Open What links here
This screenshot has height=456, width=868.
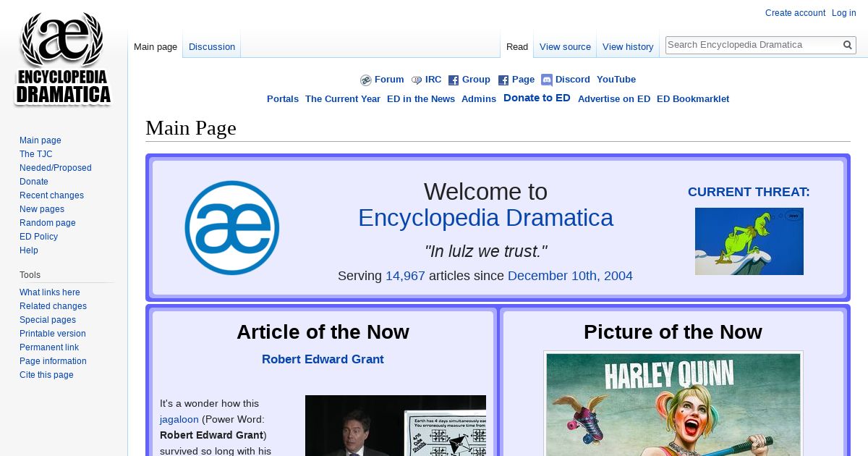tap(50, 292)
